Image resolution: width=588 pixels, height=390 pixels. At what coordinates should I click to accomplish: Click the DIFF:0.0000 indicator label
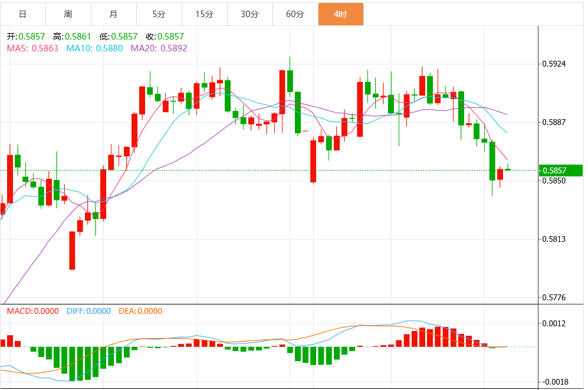tap(89, 312)
